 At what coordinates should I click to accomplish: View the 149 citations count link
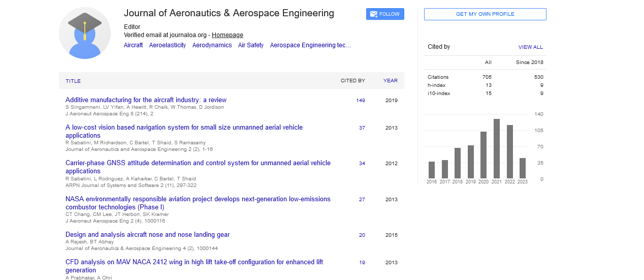[361, 101]
